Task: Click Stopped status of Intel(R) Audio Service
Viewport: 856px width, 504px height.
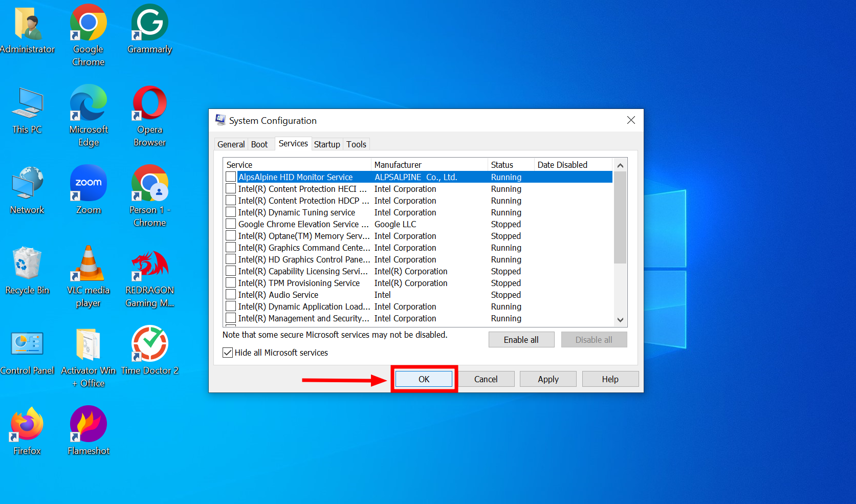Action: 506,295
